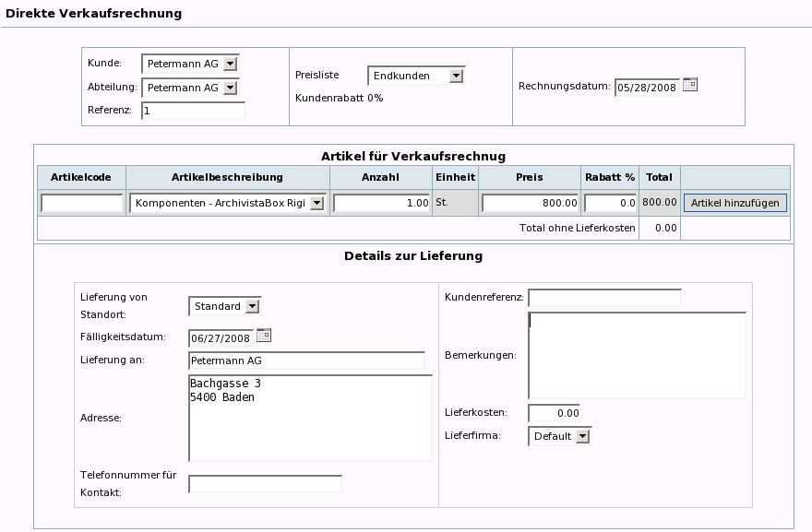Viewport: 812px width, 532px height.
Task: Click the Preis field showing 800.00
Action: [x=530, y=203]
